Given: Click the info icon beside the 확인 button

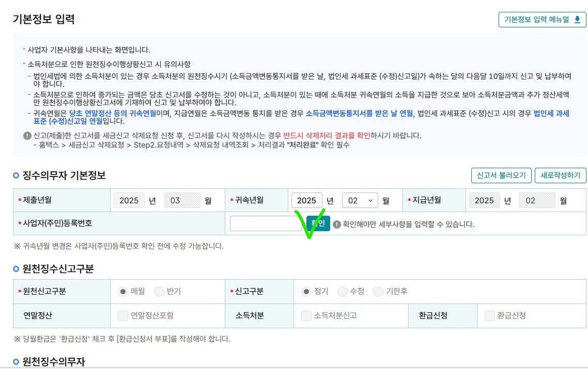Looking at the screenshot, I should pos(336,223).
